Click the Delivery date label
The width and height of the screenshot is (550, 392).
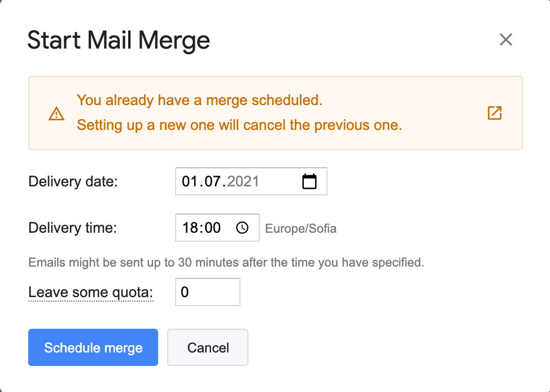73,182
